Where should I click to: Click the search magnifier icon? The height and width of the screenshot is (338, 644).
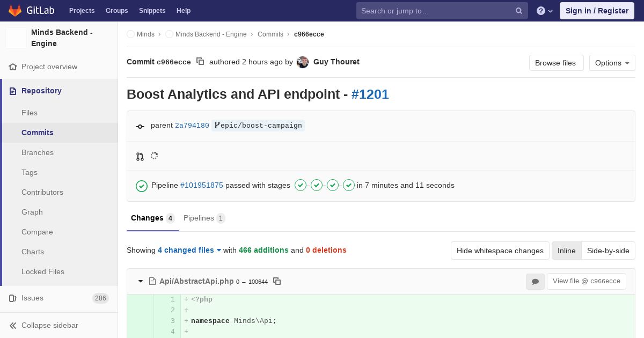pos(519,11)
